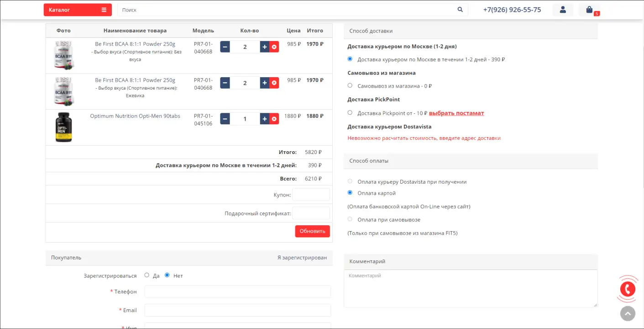644x329 pixels.
Task: Open the shopping cart bag icon
Action: click(590, 10)
